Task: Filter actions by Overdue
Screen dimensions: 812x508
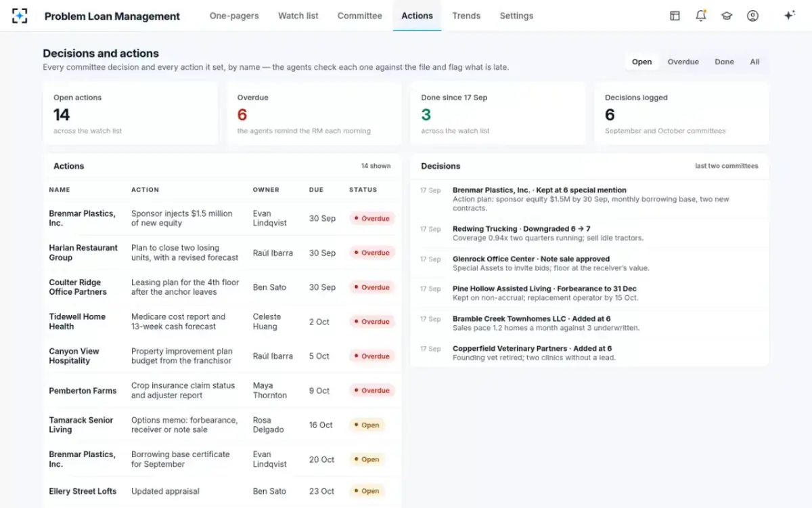Action: point(683,62)
